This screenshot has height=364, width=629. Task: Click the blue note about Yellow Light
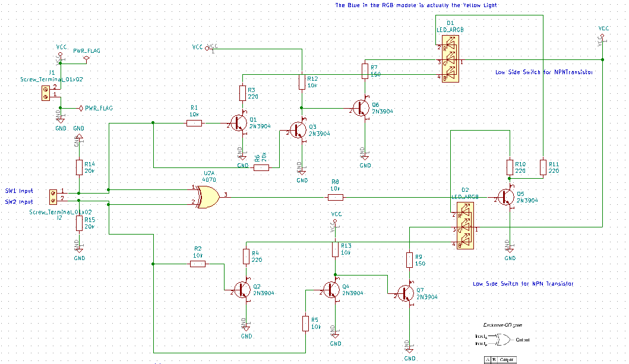click(416, 5)
